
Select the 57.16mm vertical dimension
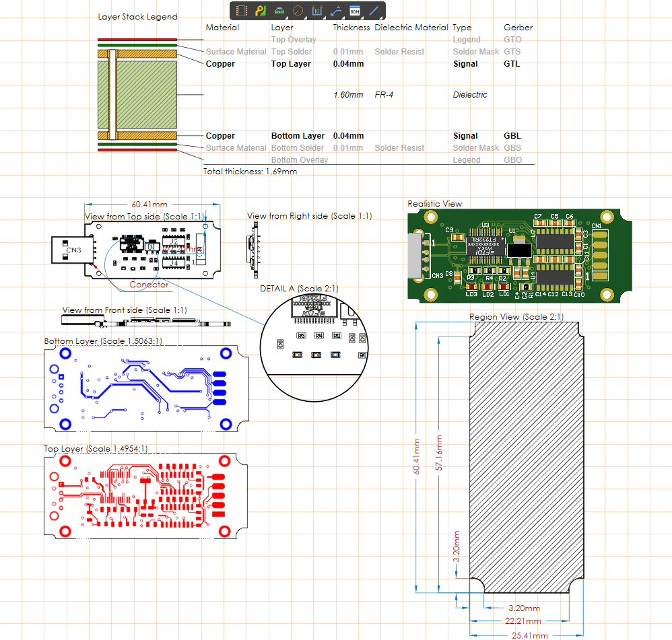[439, 453]
